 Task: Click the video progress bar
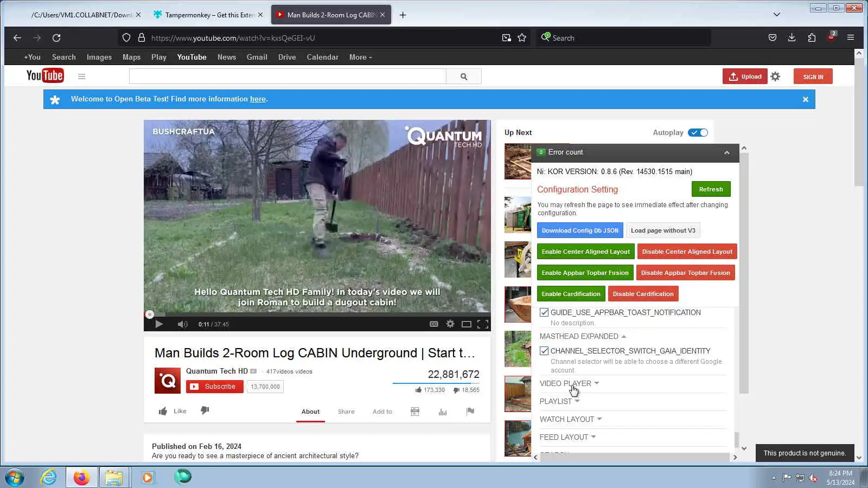pos(317,314)
